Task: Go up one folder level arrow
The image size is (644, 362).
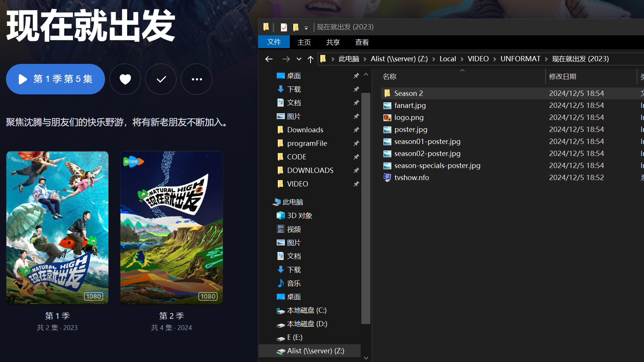Action: coord(311,59)
